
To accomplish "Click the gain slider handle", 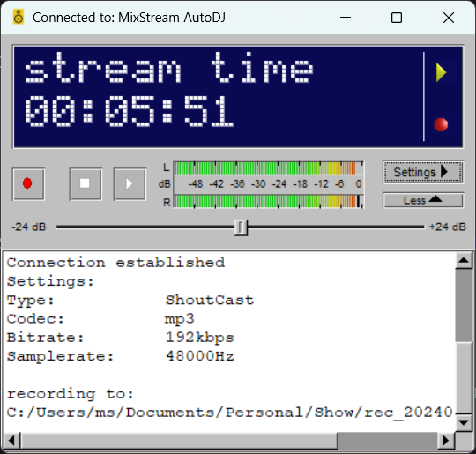I will click(241, 227).
